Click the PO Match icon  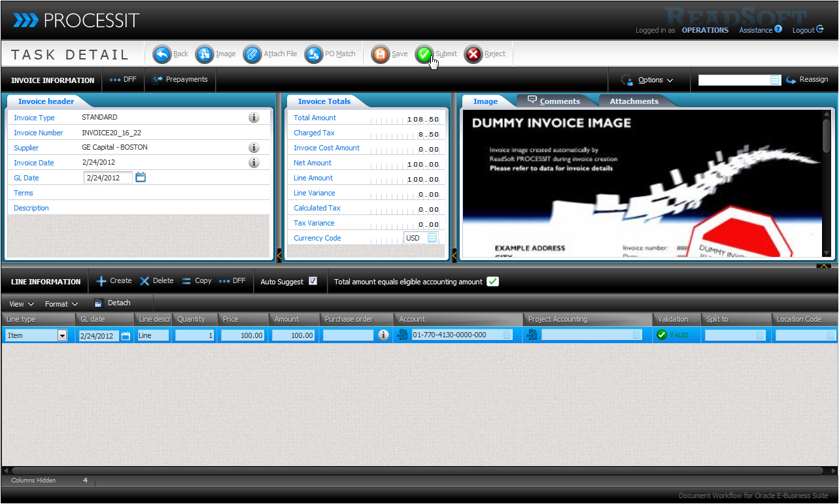(x=314, y=54)
